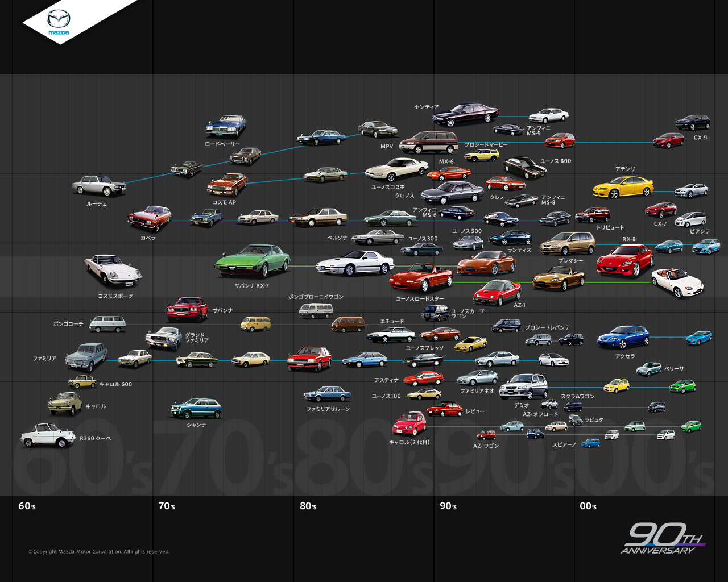Screen dimensions: 728x582
Task: Click the MX-6 label
Action: pos(446,161)
